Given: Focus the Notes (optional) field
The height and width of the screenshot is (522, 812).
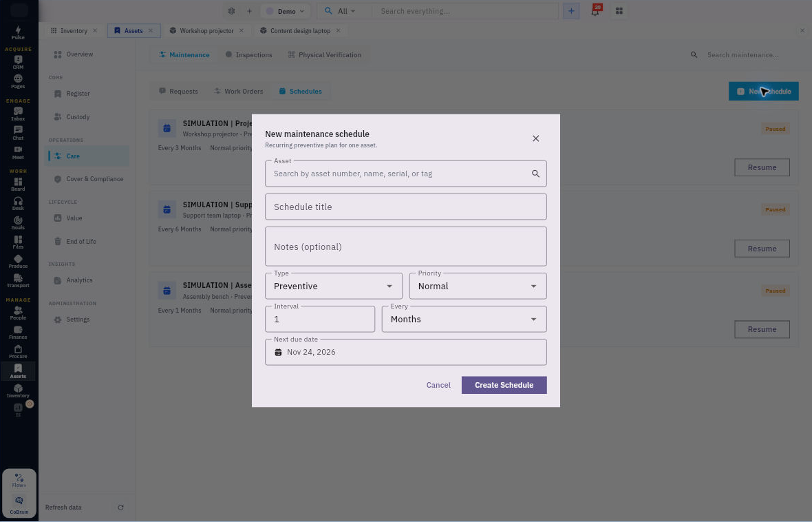Looking at the screenshot, I should tap(405, 247).
